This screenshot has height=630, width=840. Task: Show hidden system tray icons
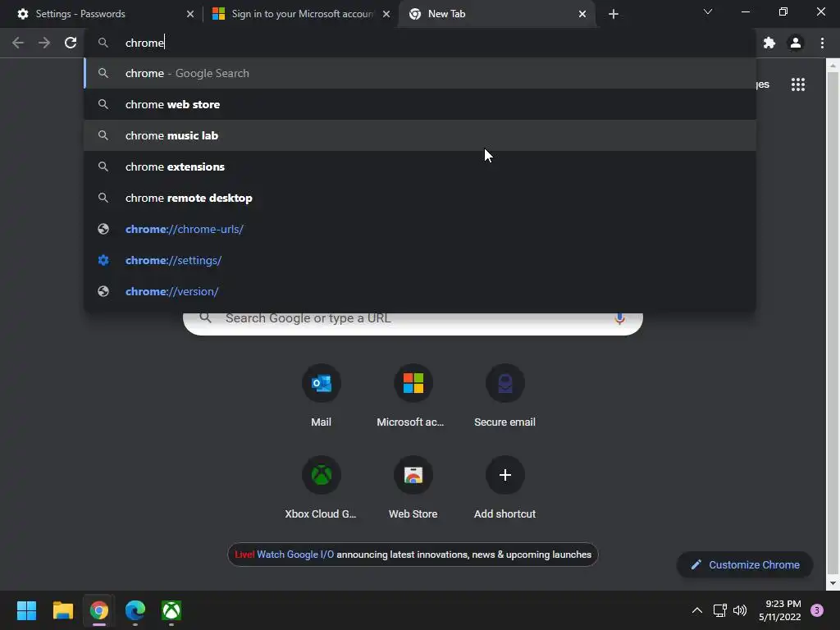(x=697, y=610)
